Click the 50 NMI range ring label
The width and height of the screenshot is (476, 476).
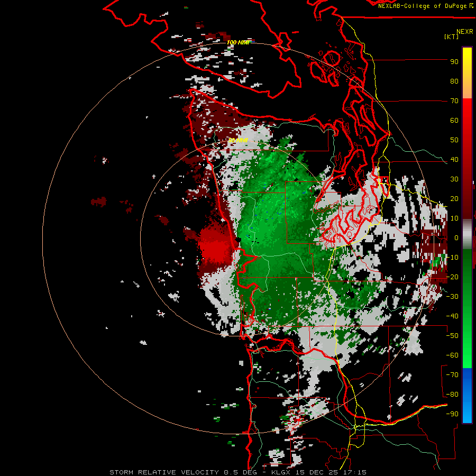click(238, 141)
